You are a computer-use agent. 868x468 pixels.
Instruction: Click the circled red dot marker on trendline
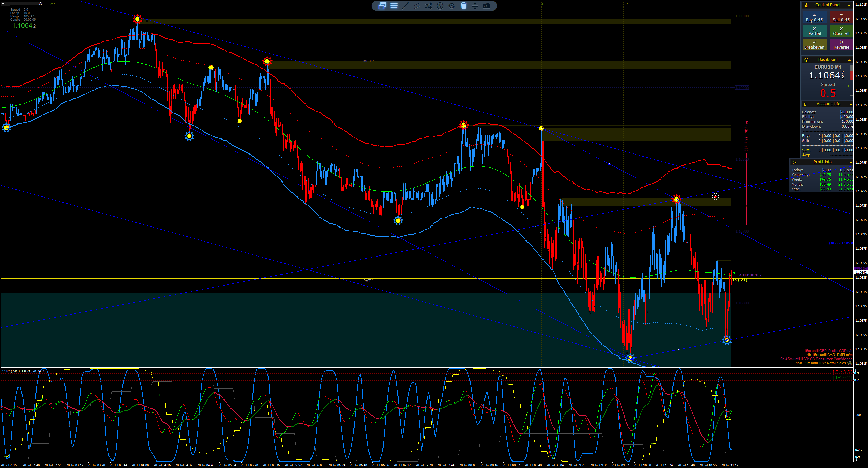(715, 196)
